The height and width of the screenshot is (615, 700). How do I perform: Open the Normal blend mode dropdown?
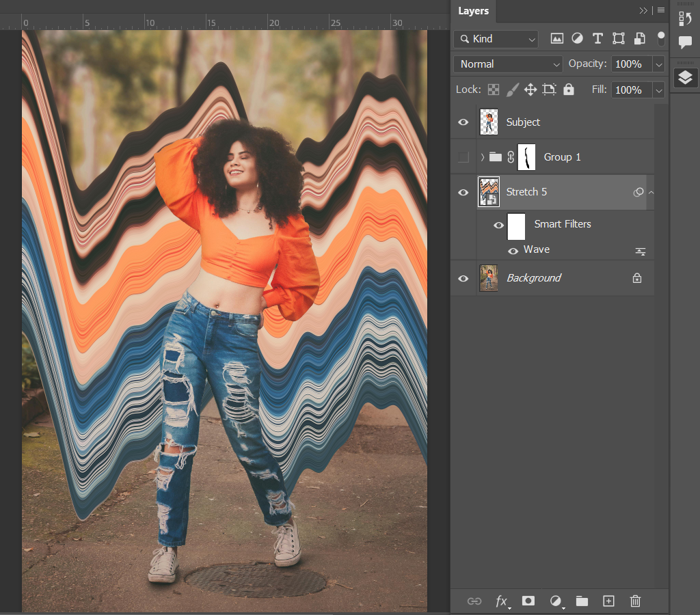[x=508, y=64]
